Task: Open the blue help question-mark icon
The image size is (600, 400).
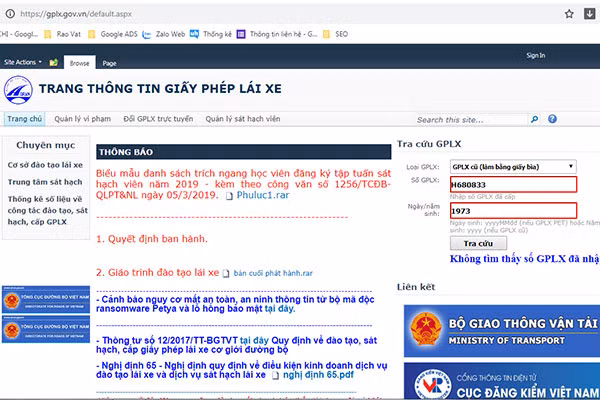Action: pos(552,119)
